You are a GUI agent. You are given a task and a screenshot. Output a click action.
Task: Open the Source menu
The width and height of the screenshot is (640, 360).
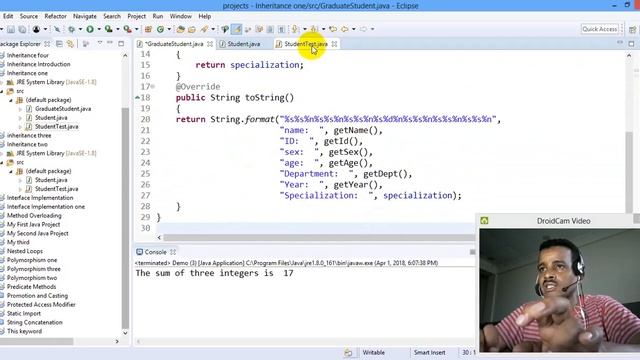29,16
